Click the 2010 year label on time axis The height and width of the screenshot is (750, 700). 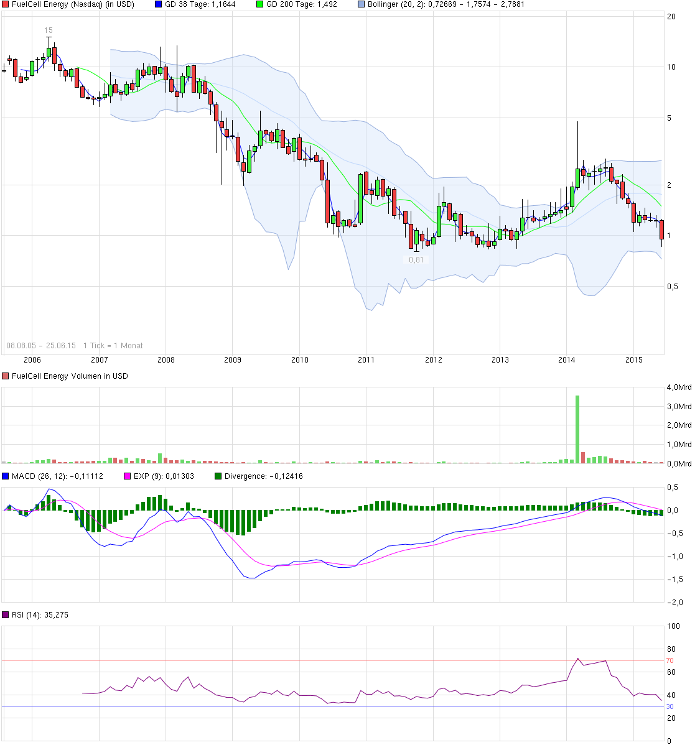click(300, 360)
